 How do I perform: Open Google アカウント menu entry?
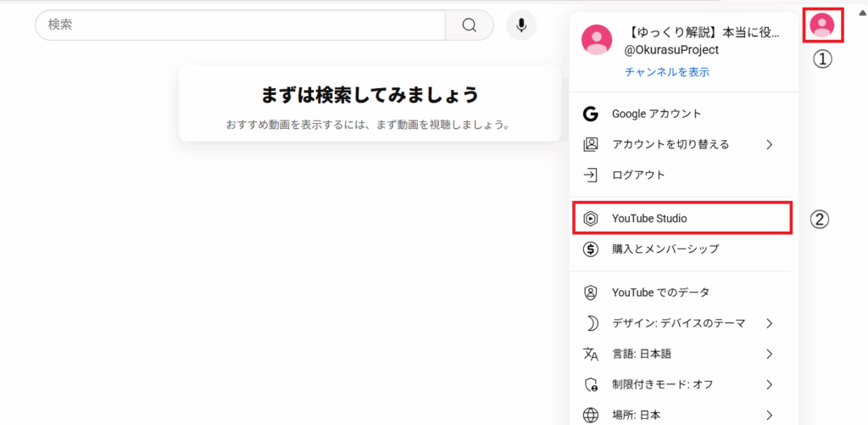(x=684, y=114)
